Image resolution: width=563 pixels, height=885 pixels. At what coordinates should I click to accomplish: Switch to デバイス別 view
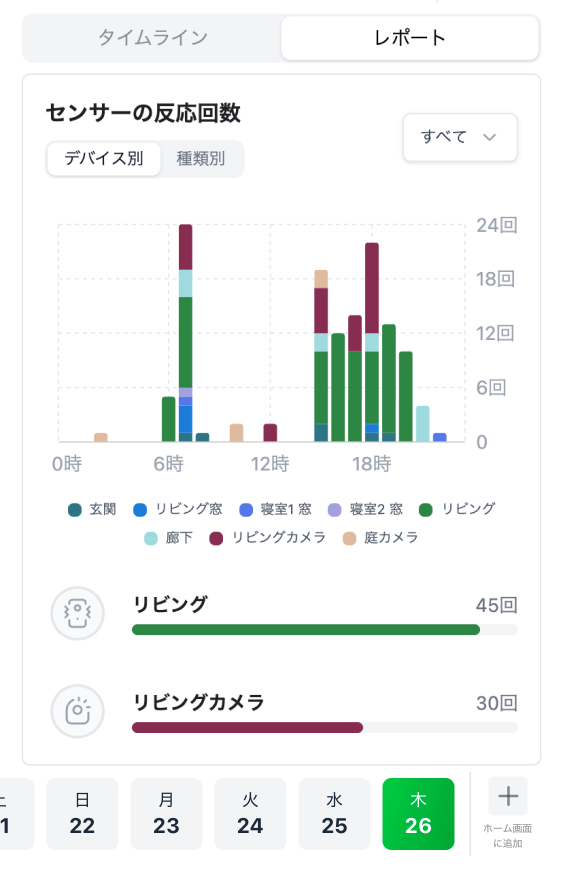click(x=104, y=159)
